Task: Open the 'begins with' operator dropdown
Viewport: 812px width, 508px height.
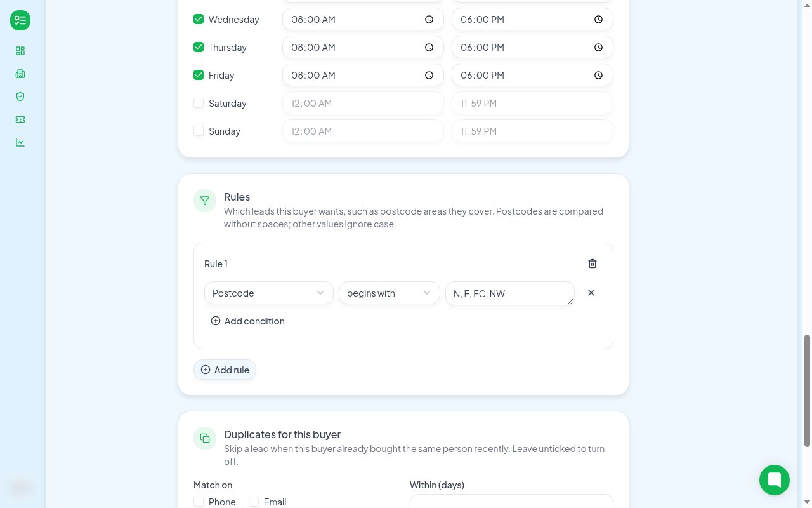Action: coord(389,293)
